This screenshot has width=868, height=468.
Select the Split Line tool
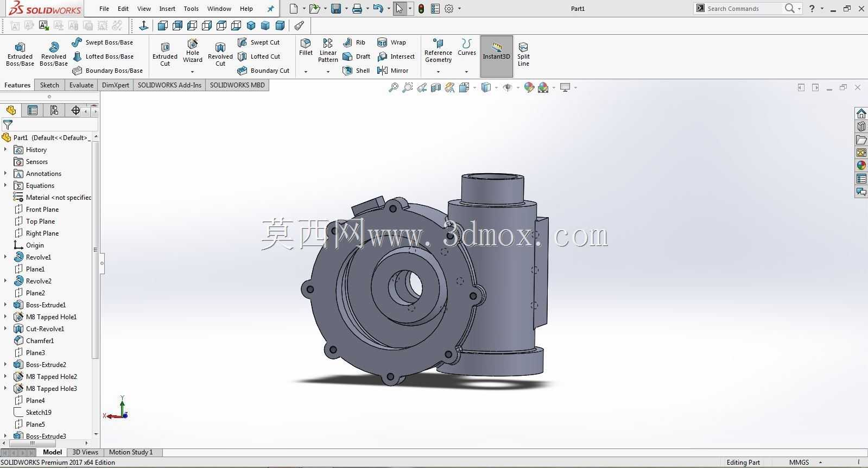click(x=523, y=54)
